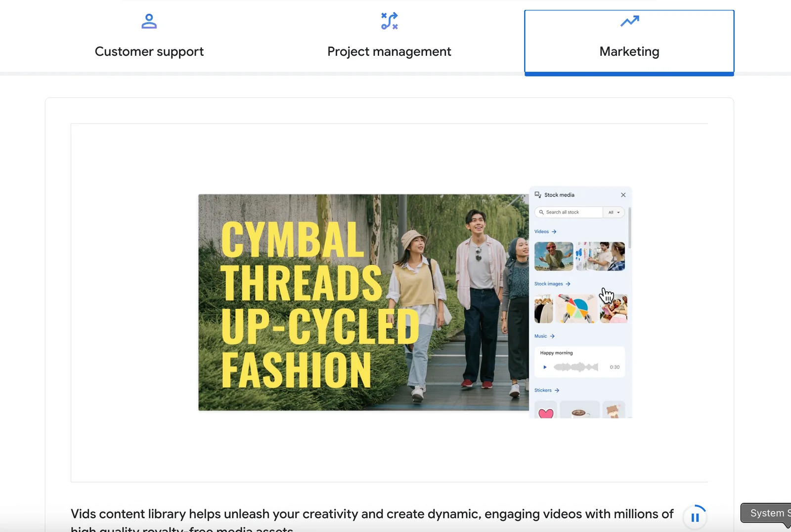
Task: Click the Project management strategy icon
Action: 389,21
